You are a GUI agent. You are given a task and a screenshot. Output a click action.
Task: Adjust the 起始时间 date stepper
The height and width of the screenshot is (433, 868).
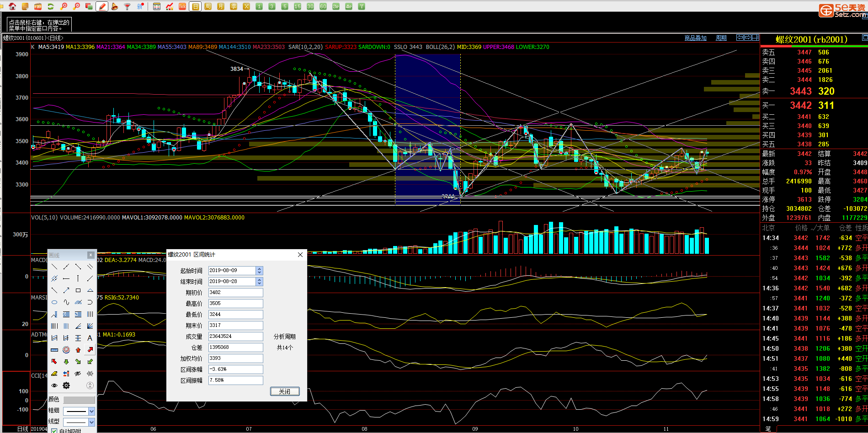(x=259, y=270)
